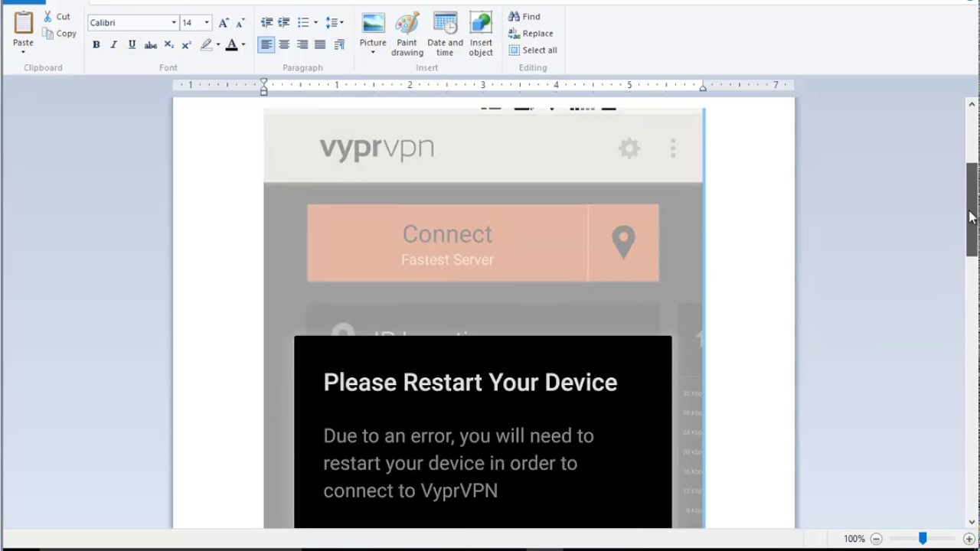Apply the font text color
Viewport: 980px width, 551px height.
tap(231, 45)
